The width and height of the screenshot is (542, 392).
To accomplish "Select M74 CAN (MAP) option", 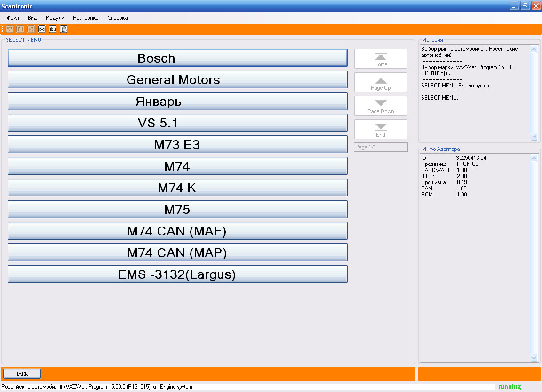I will click(x=177, y=252).
